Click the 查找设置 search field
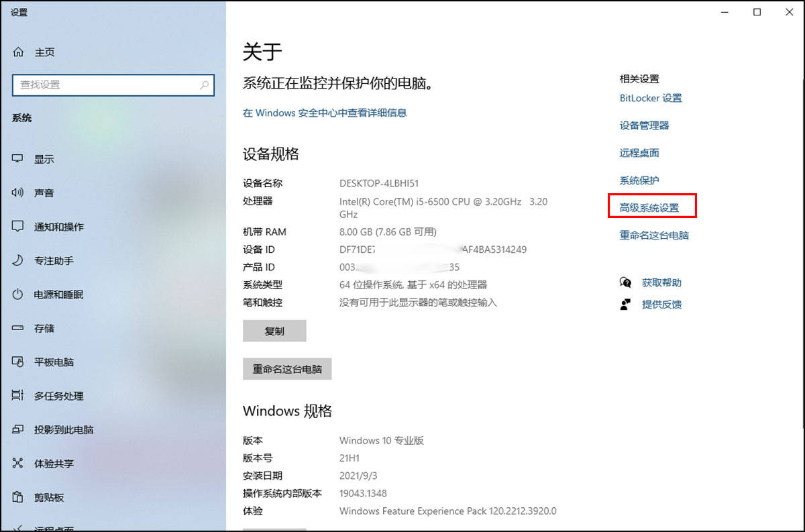Screen dimensions: 805x532 click(x=113, y=85)
